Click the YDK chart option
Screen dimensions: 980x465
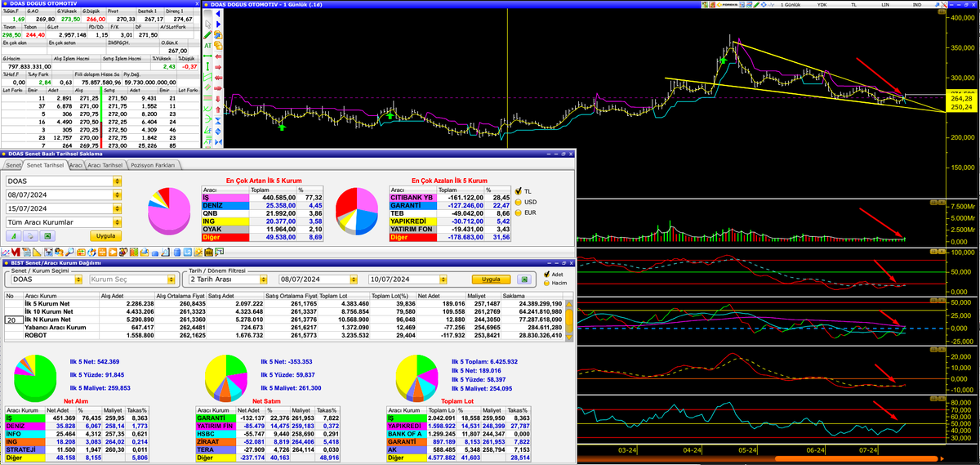(x=822, y=5)
